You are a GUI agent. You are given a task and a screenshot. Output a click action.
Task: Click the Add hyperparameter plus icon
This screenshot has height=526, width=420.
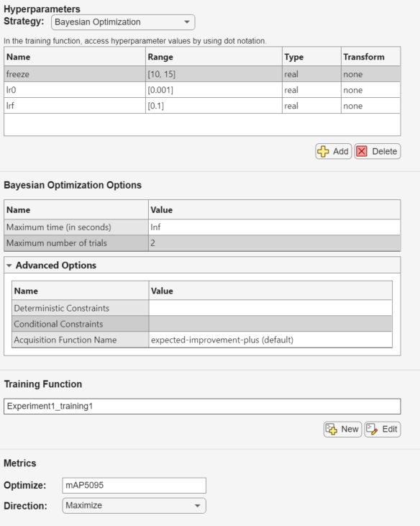pos(323,151)
